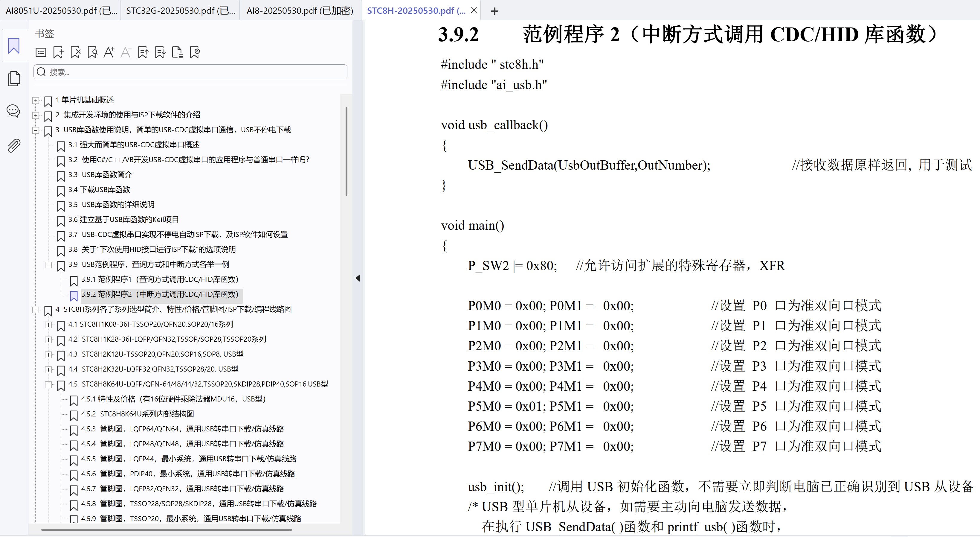
Task: Open bookmark 4.5.1 特性及价格
Action: click(x=173, y=399)
